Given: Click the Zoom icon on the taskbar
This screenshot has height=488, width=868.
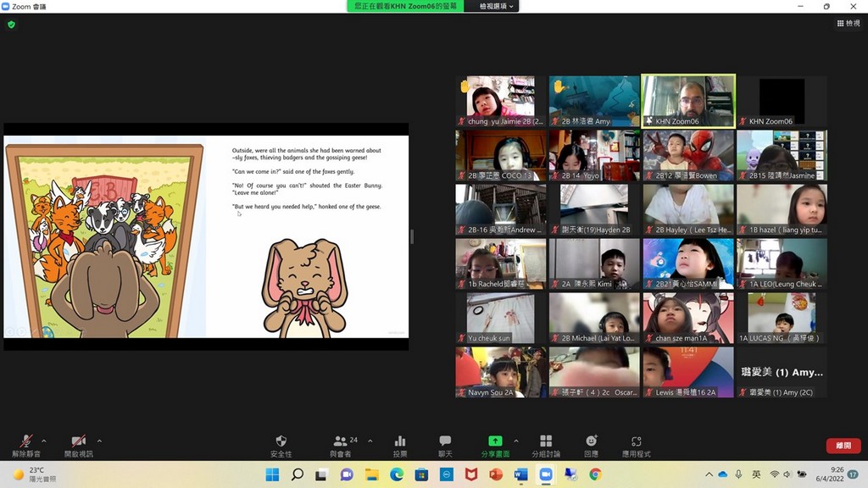Looking at the screenshot, I should [x=546, y=474].
